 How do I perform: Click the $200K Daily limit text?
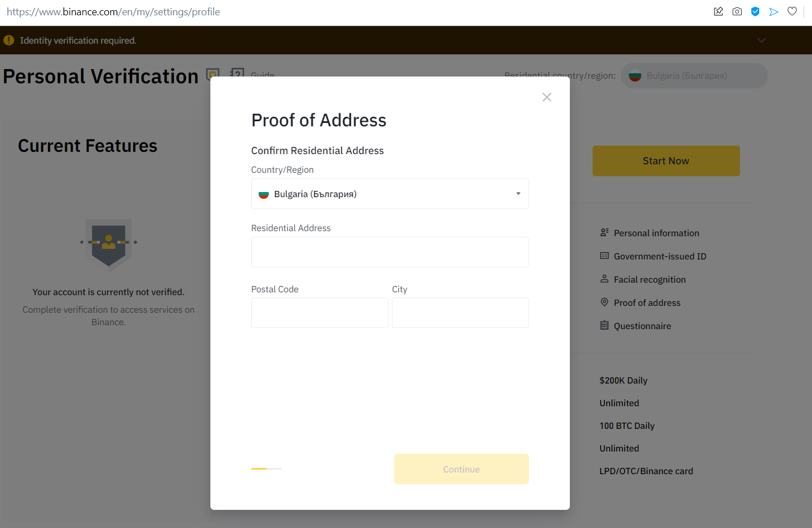623,381
